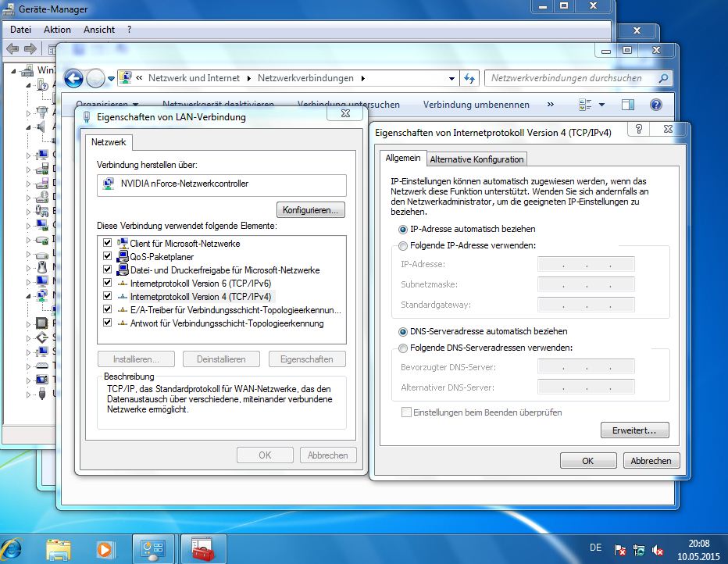Uncheck Antwort für Verbindungsschicht checkbox

108,323
